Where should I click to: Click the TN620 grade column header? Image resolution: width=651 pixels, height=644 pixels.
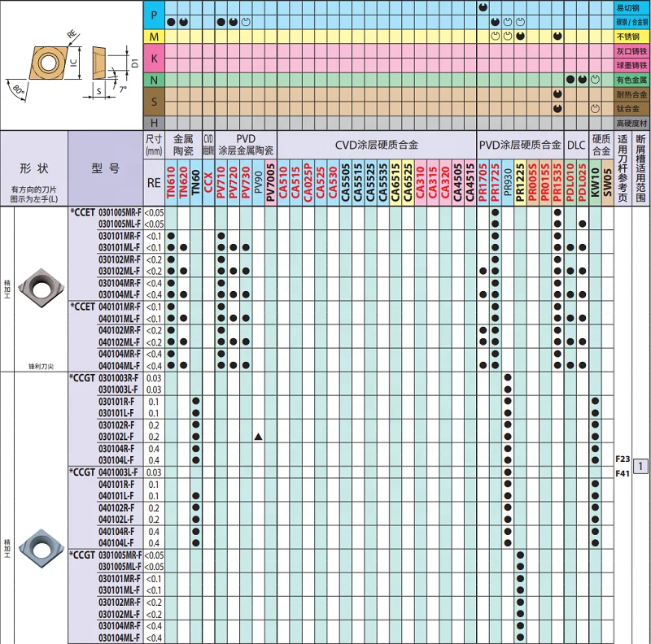(x=184, y=183)
